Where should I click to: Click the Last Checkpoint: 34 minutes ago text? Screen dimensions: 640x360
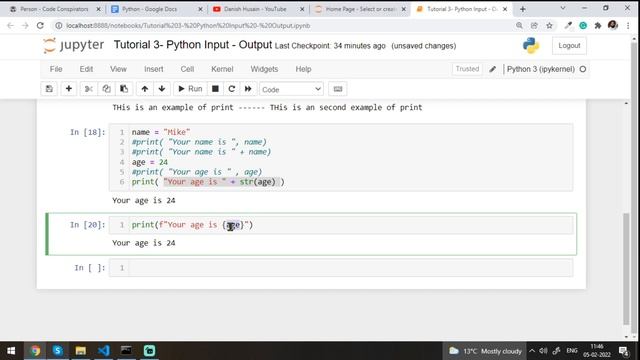coord(330,46)
